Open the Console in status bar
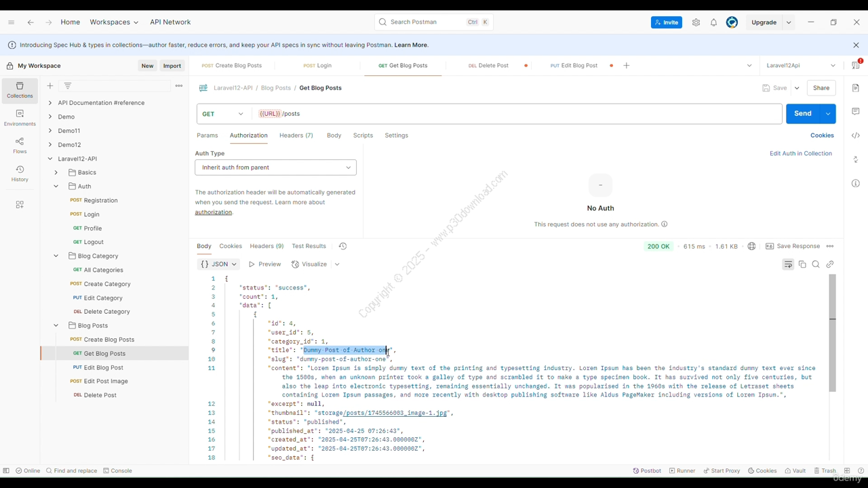Image resolution: width=868 pixels, height=488 pixels. pos(117,470)
